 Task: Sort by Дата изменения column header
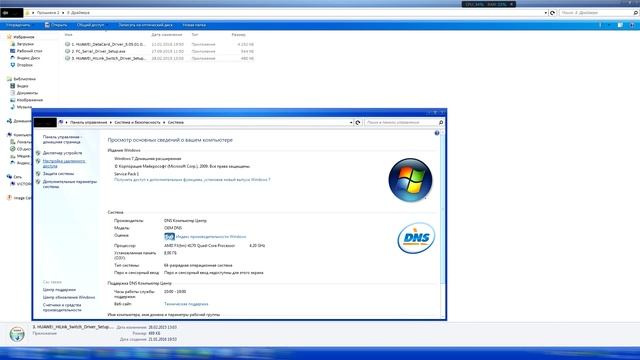[167, 35]
